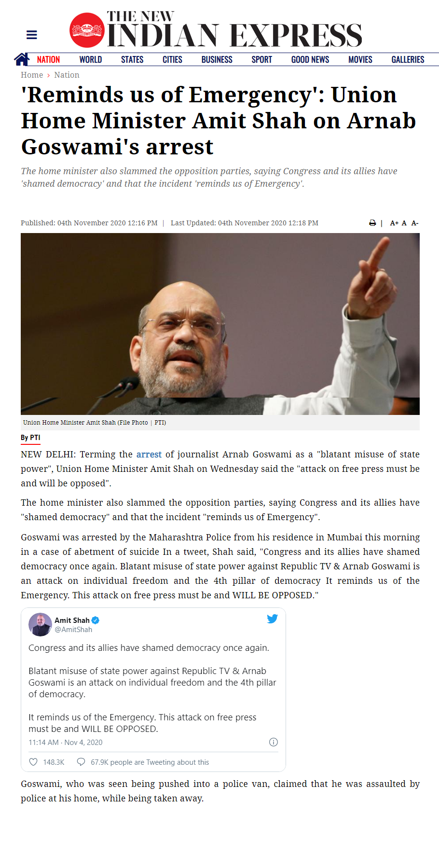Click the New Indian Express logo
The width and height of the screenshot is (439, 868).
pos(215,29)
